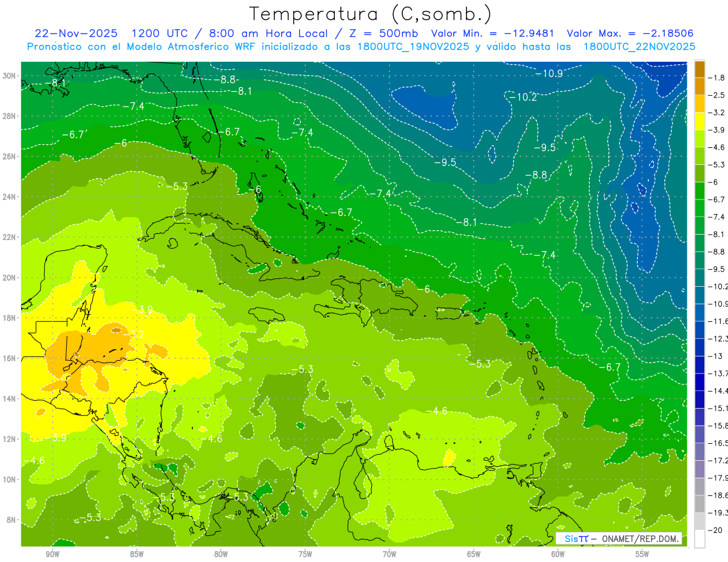Viewport: 728px width, 562px height.
Task: Click the title 'Temperatura (C,somb.)'
Action: tap(371, 13)
